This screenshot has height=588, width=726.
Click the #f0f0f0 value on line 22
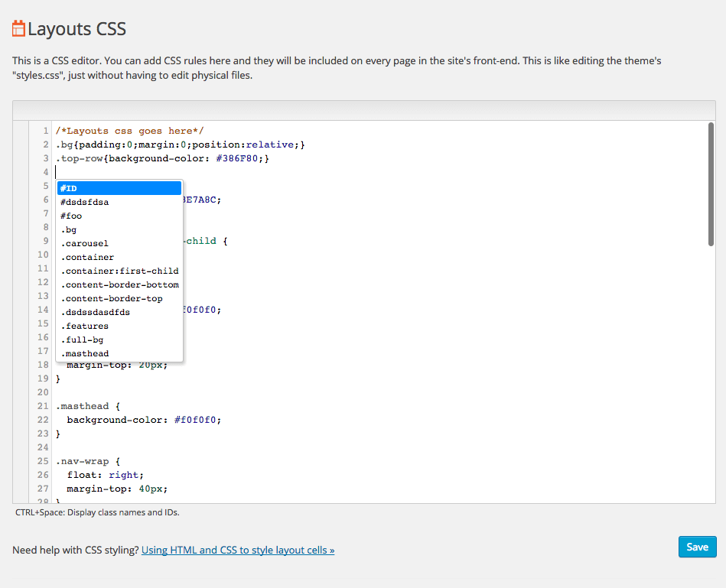click(x=195, y=420)
